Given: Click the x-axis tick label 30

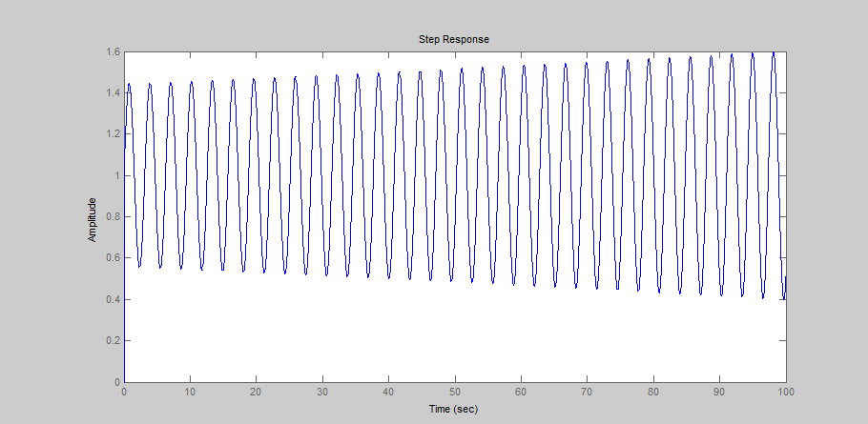Looking at the screenshot, I should pos(322,392).
